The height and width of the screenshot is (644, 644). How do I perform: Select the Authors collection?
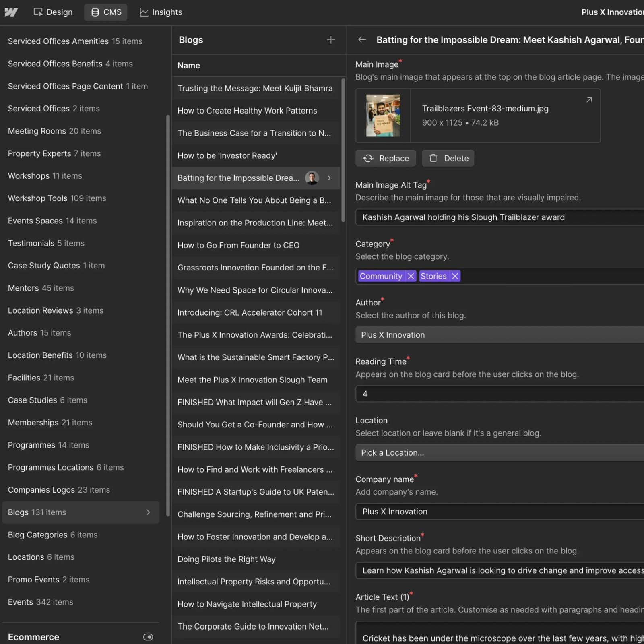click(x=39, y=333)
